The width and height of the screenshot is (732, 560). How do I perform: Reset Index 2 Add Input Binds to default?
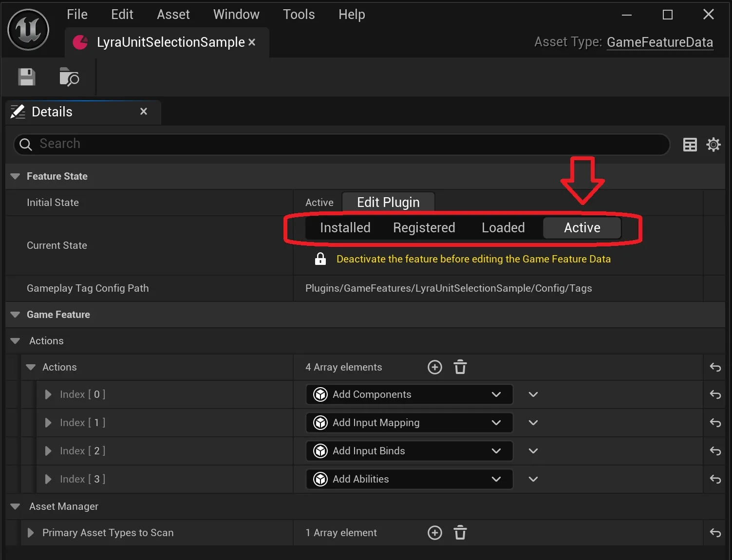pos(715,451)
